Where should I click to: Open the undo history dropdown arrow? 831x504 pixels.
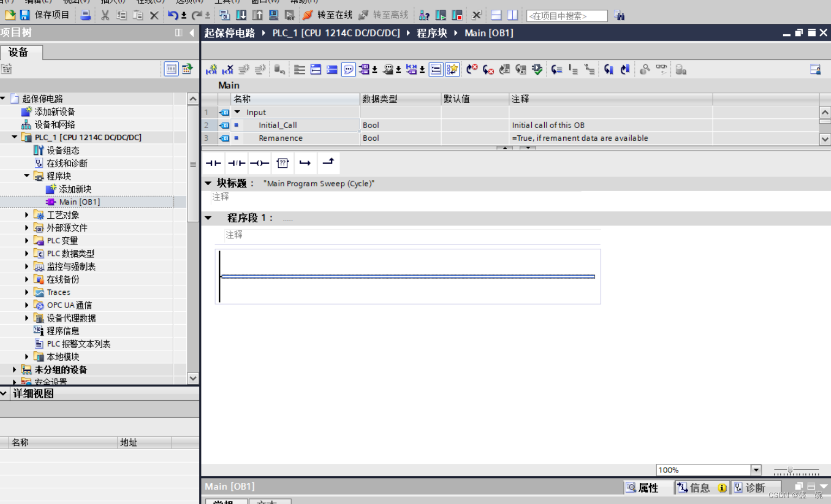184,16
